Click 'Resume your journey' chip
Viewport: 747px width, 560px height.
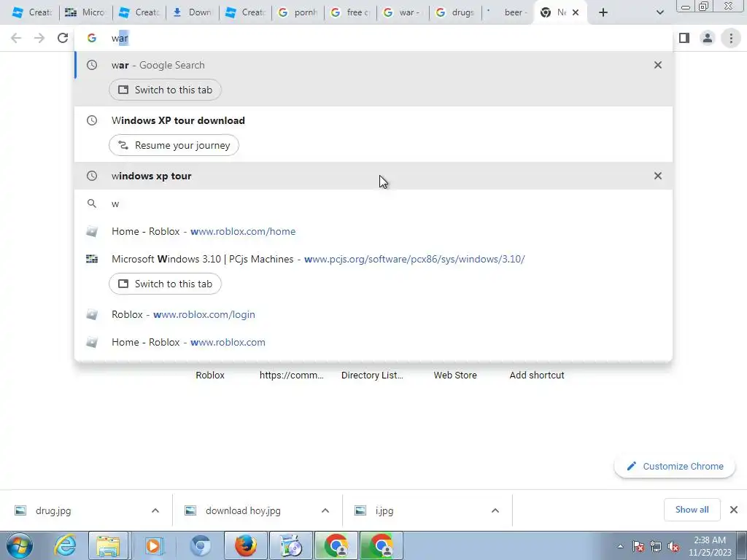174,145
